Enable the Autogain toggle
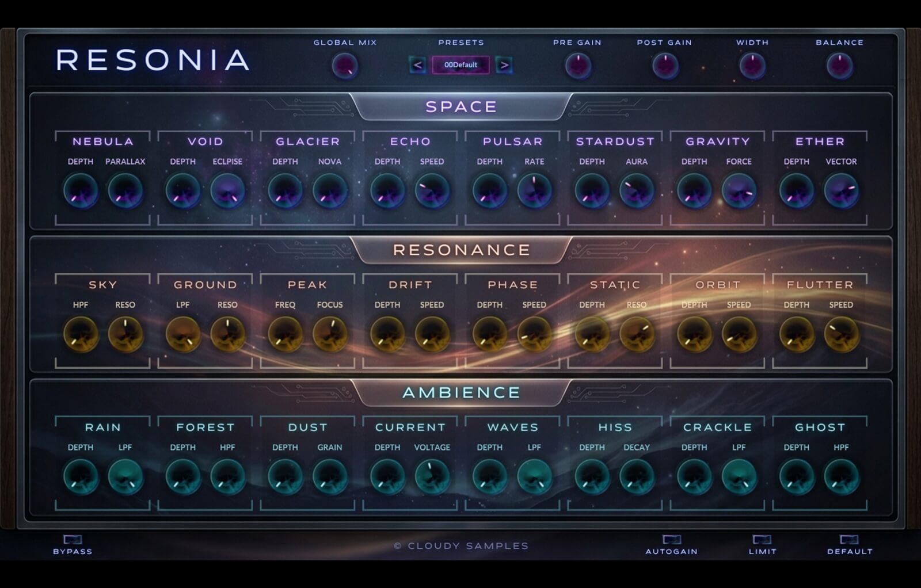 tap(671, 539)
